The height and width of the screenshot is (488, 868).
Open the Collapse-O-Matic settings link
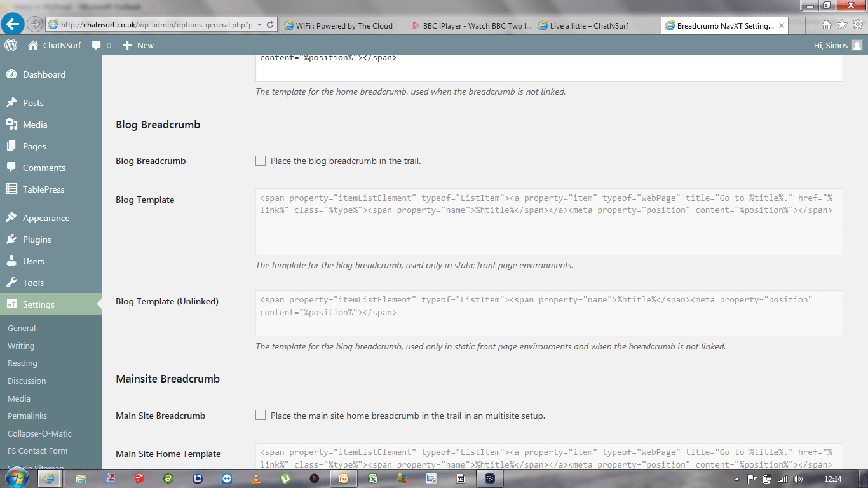pyautogui.click(x=39, y=433)
